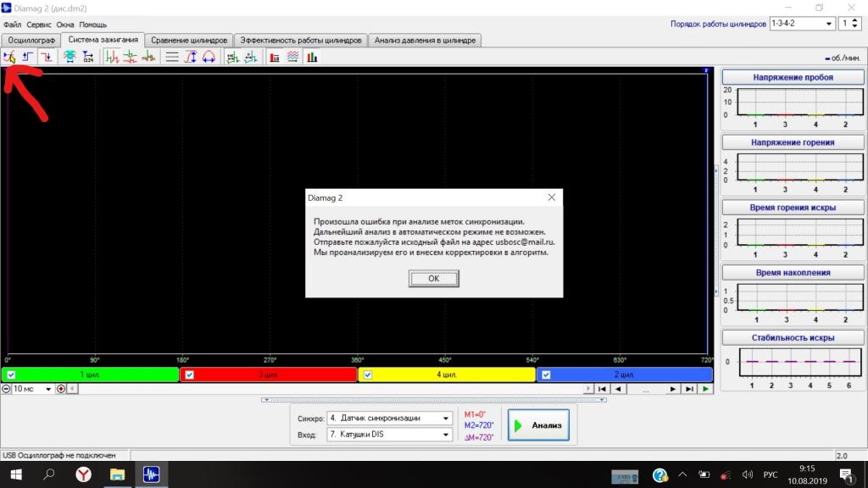Select the red falling-edge step icon
The height and width of the screenshot is (488, 868).
click(x=47, y=57)
